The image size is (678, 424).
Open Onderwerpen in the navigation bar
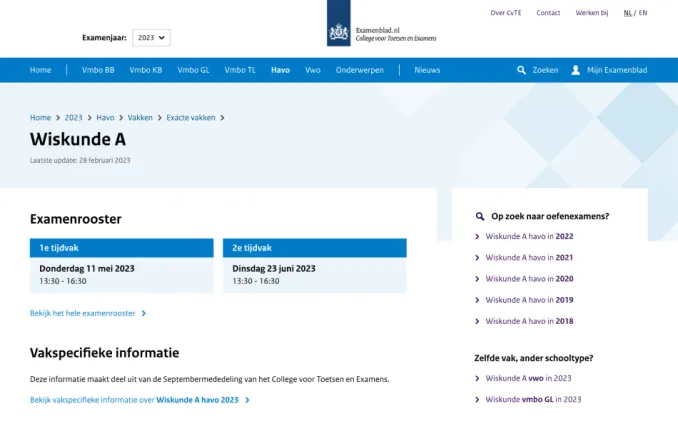click(x=359, y=70)
